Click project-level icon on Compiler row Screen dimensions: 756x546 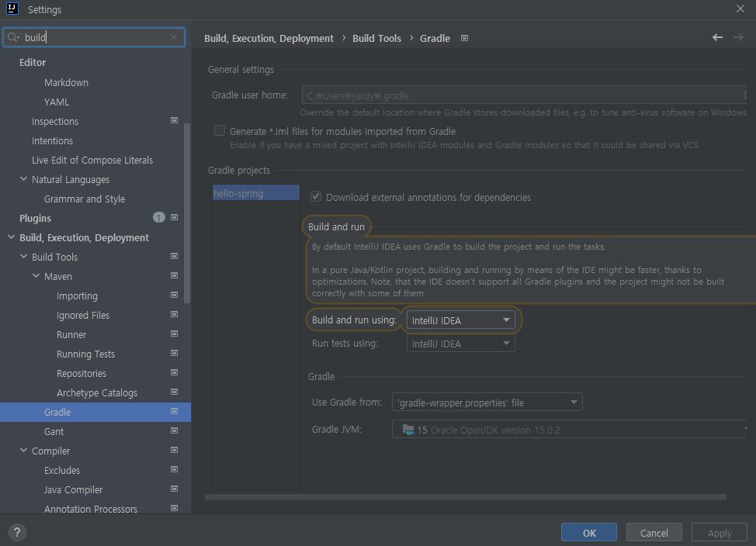(x=174, y=450)
